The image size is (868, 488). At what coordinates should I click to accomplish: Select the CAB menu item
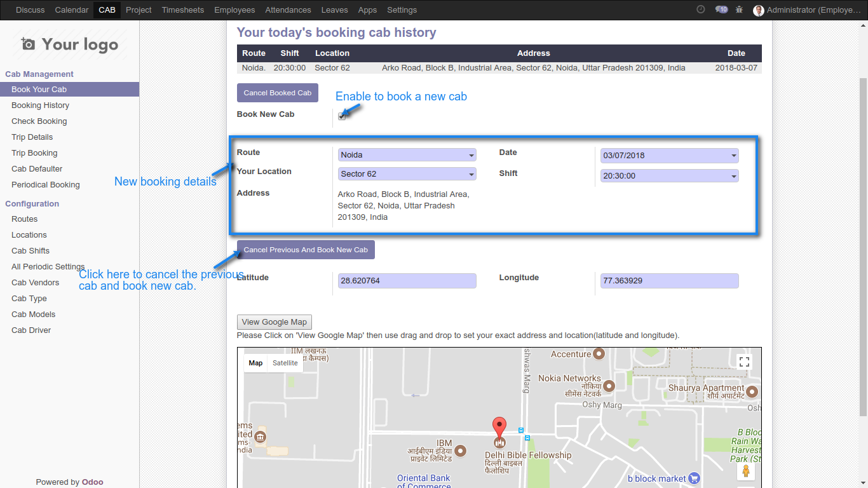pos(107,10)
